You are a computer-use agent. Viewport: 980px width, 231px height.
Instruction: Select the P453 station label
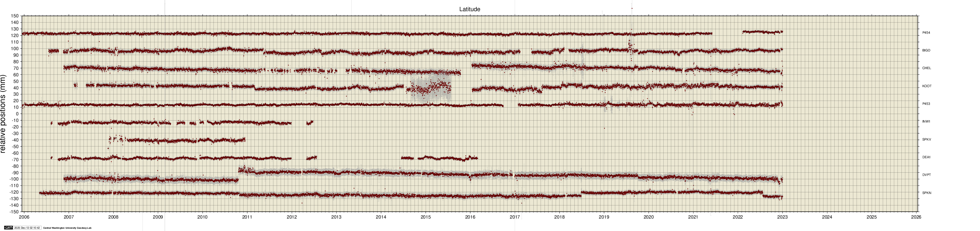(x=926, y=104)
